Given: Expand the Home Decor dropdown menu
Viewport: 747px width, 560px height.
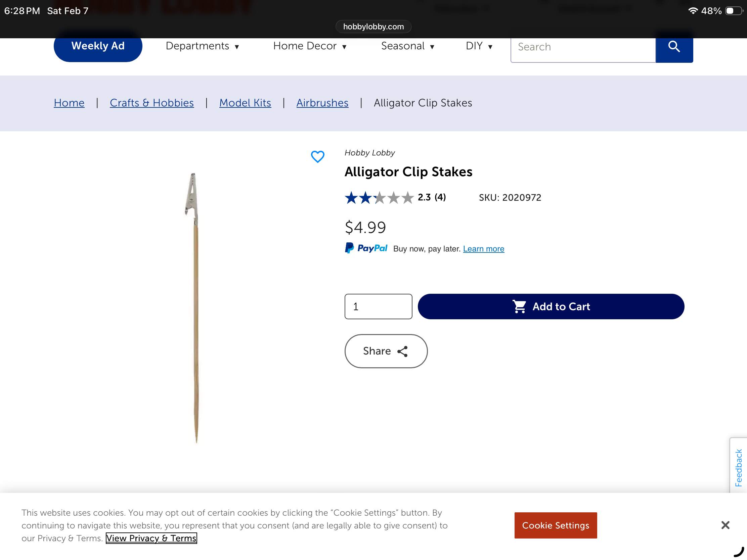Looking at the screenshot, I should pyautogui.click(x=309, y=46).
